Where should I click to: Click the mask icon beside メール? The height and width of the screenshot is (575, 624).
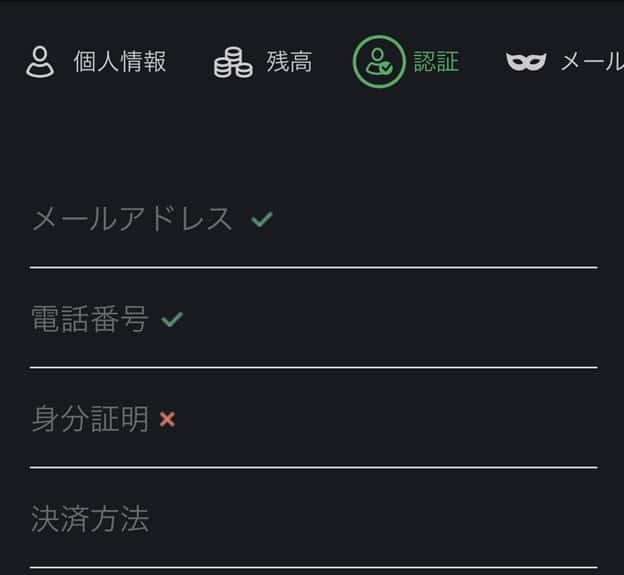pyautogui.click(x=526, y=62)
